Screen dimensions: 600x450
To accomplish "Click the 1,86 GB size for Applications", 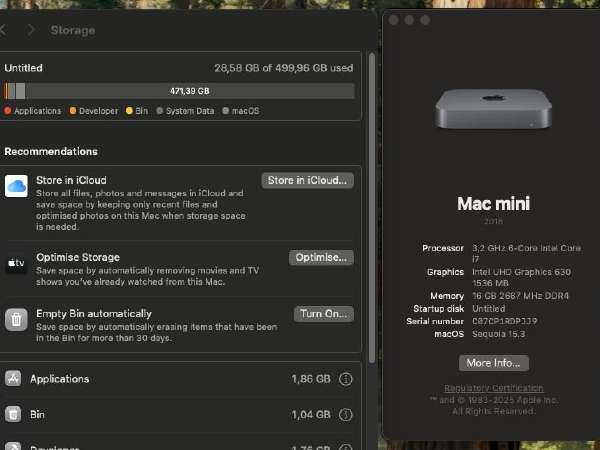I will [311, 379].
